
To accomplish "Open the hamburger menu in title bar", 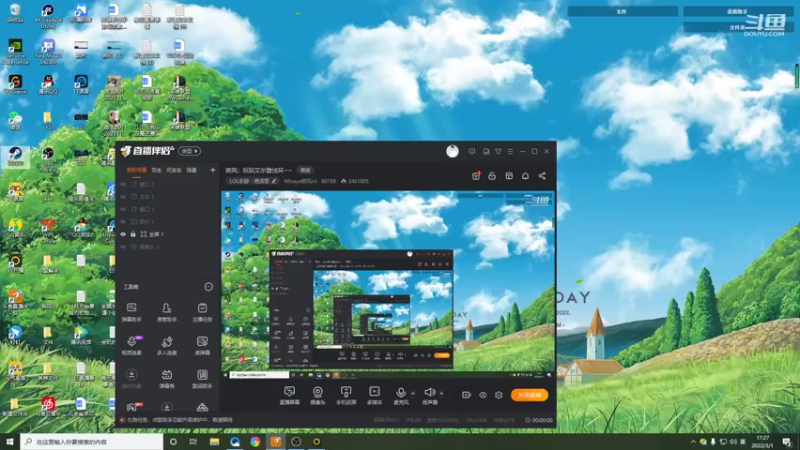I will [x=510, y=152].
